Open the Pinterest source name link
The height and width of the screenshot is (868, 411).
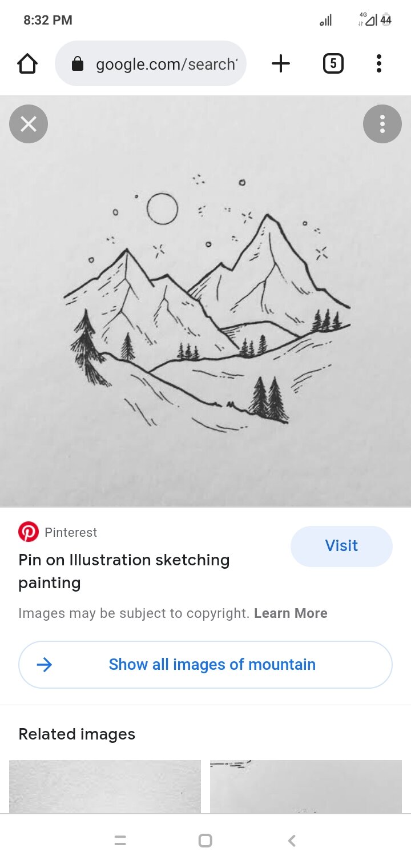pyautogui.click(x=71, y=532)
